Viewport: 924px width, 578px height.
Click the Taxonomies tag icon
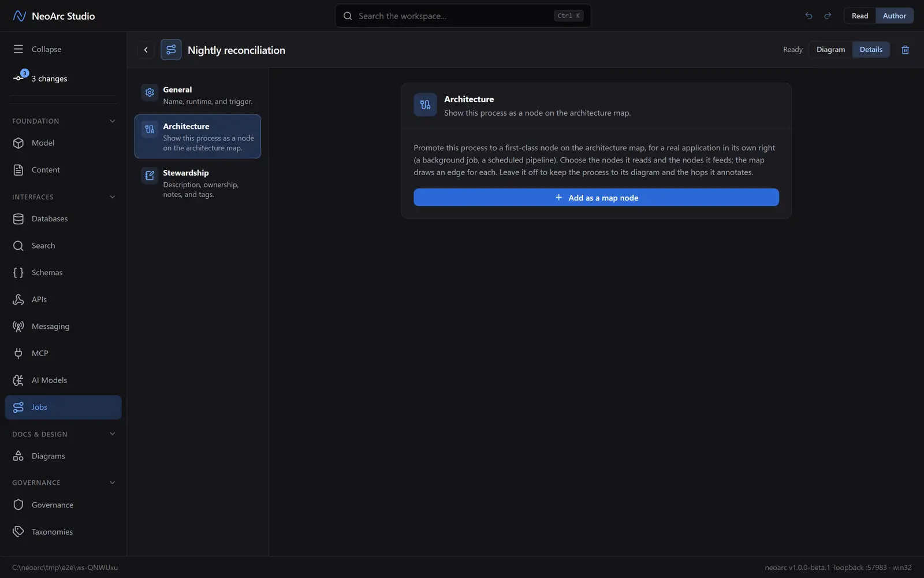tap(18, 532)
